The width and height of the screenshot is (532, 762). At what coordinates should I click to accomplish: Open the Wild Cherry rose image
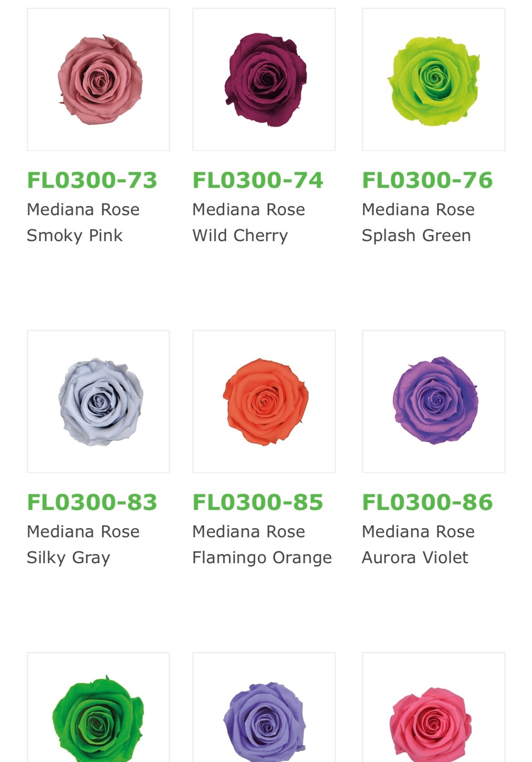click(264, 79)
